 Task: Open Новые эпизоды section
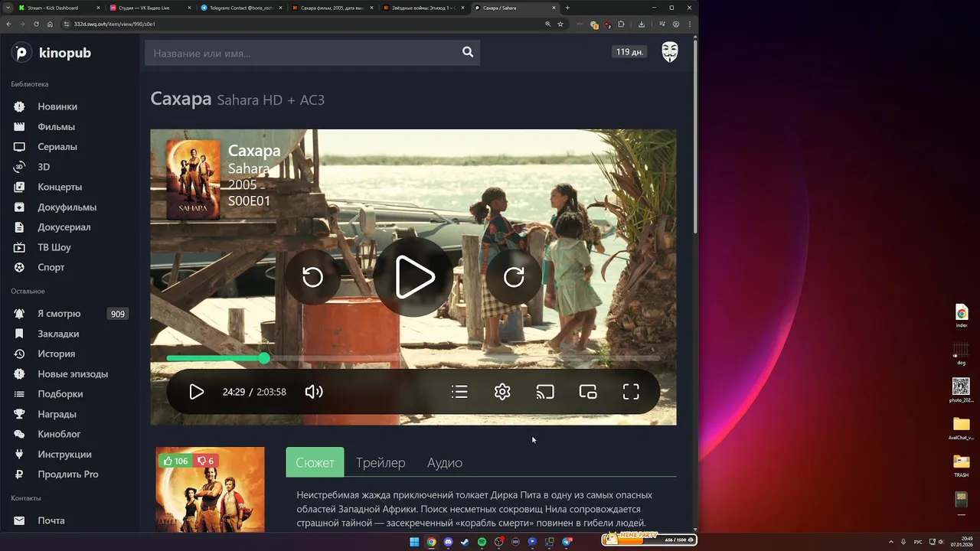point(73,373)
